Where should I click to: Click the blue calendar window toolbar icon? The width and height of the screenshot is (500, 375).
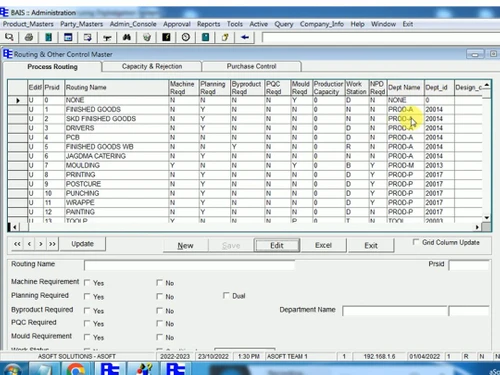68,37
